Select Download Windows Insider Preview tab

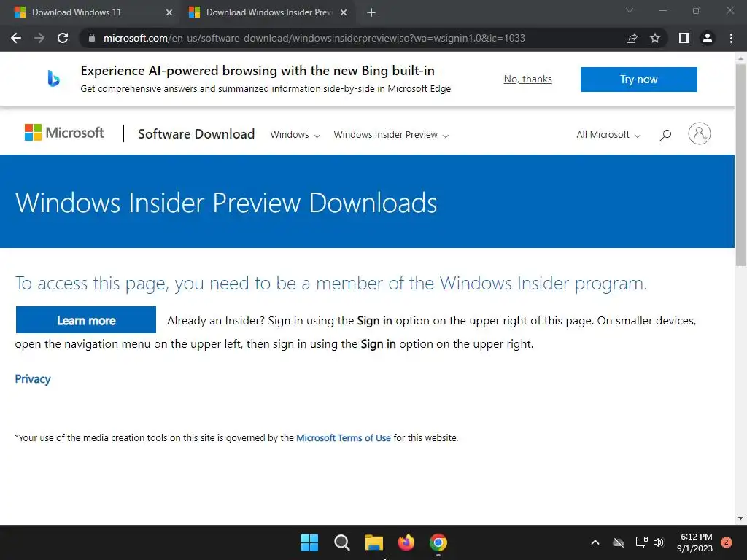[x=269, y=12]
